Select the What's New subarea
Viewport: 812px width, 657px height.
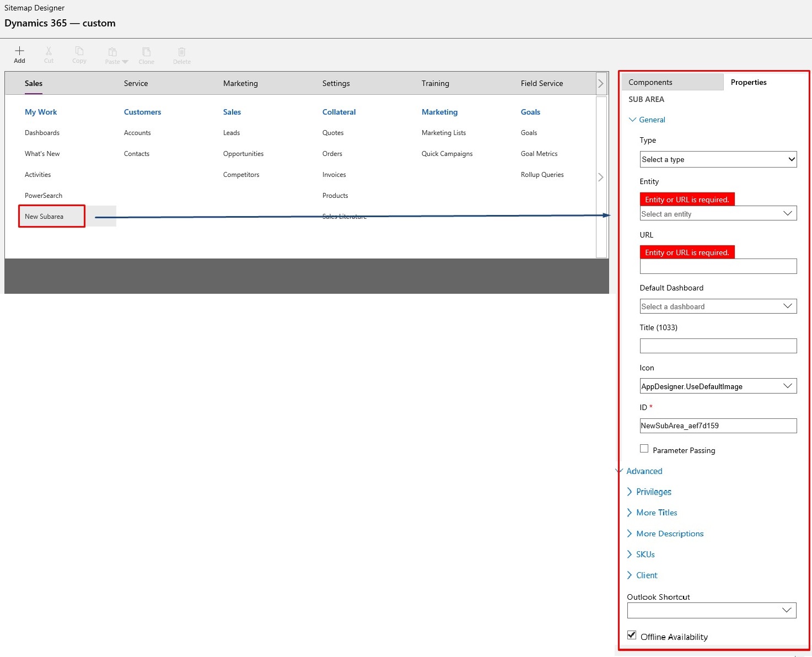point(42,154)
